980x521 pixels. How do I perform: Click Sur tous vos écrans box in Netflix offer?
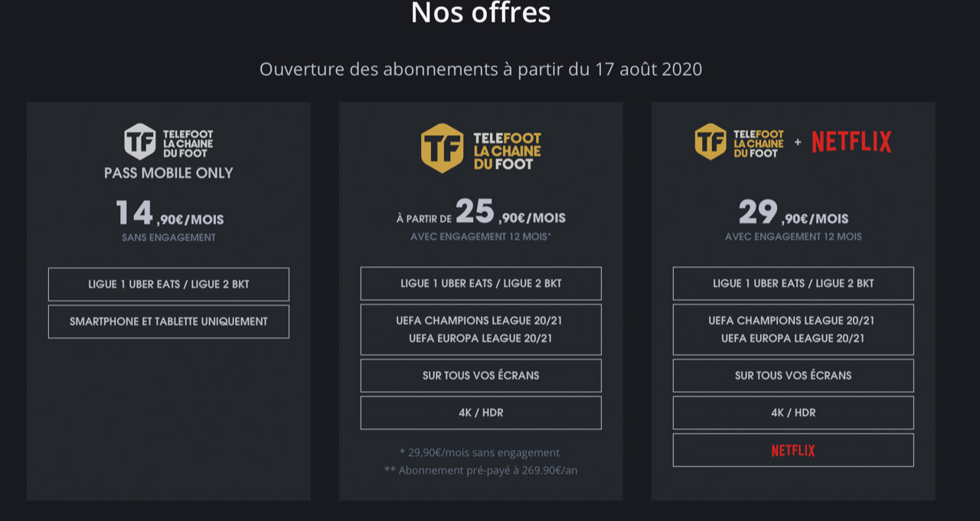tap(793, 376)
